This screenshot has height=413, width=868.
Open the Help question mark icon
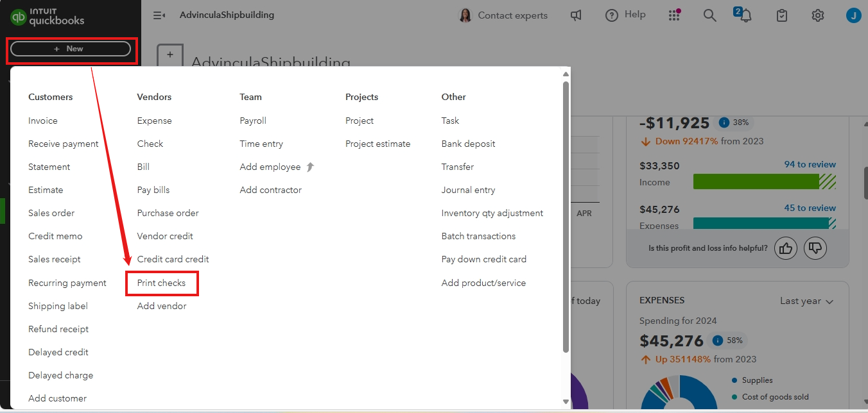tap(612, 15)
